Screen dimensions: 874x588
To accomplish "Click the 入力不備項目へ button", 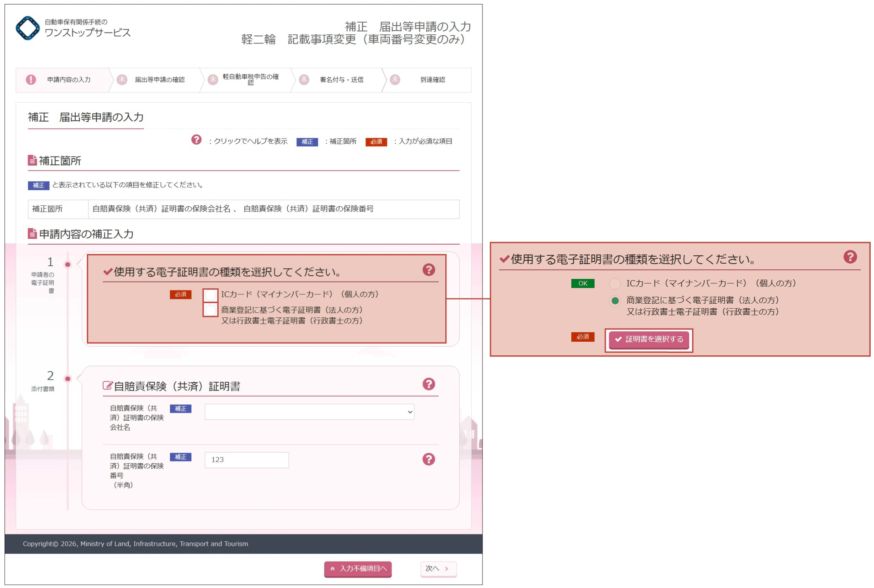I will (x=358, y=569).
